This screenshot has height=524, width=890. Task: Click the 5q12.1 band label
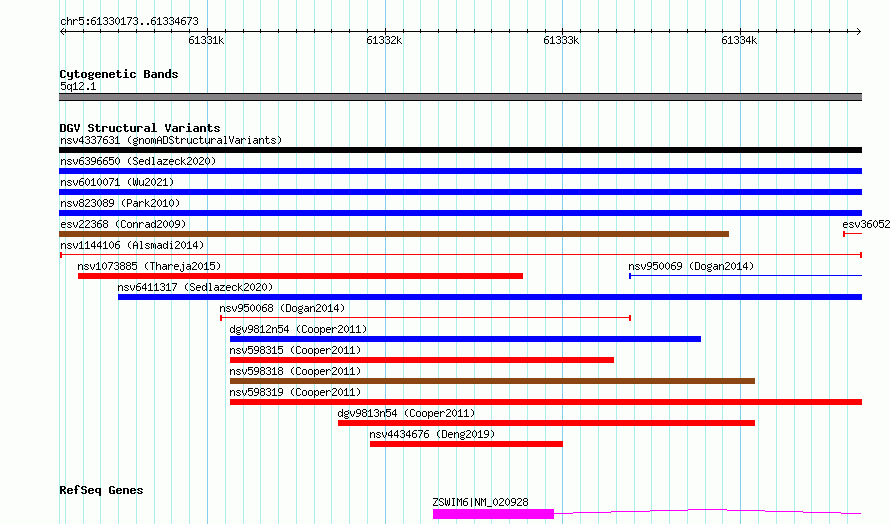[78, 86]
